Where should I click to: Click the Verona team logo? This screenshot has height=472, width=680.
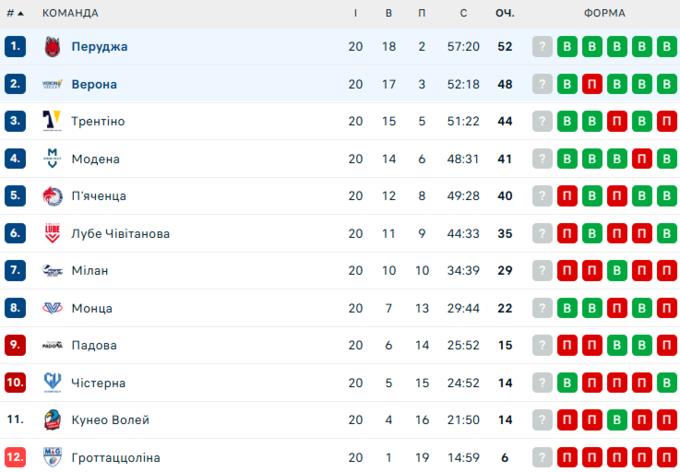coord(53,84)
